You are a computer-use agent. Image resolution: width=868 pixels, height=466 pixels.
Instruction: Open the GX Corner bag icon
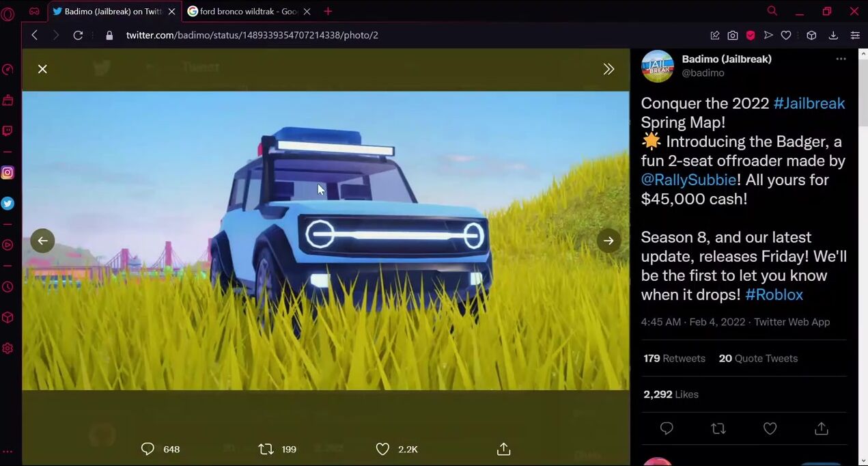click(x=8, y=100)
